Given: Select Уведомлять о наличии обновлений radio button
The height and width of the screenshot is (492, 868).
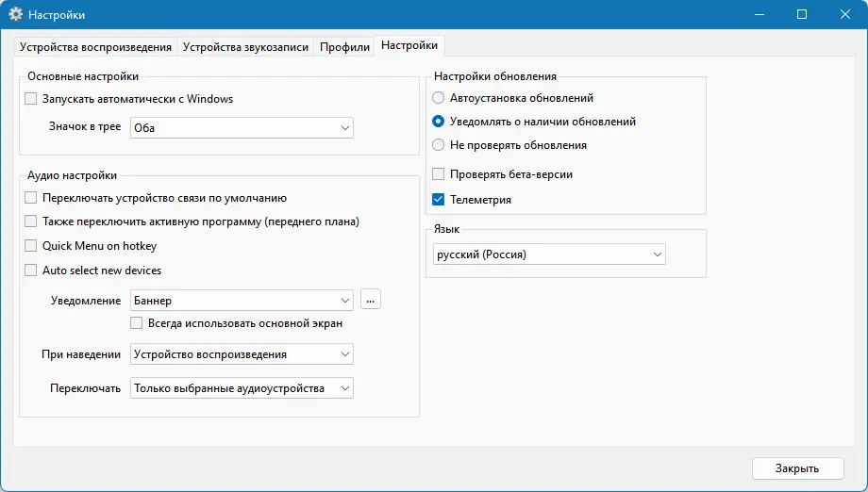Looking at the screenshot, I should (x=438, y=122).
